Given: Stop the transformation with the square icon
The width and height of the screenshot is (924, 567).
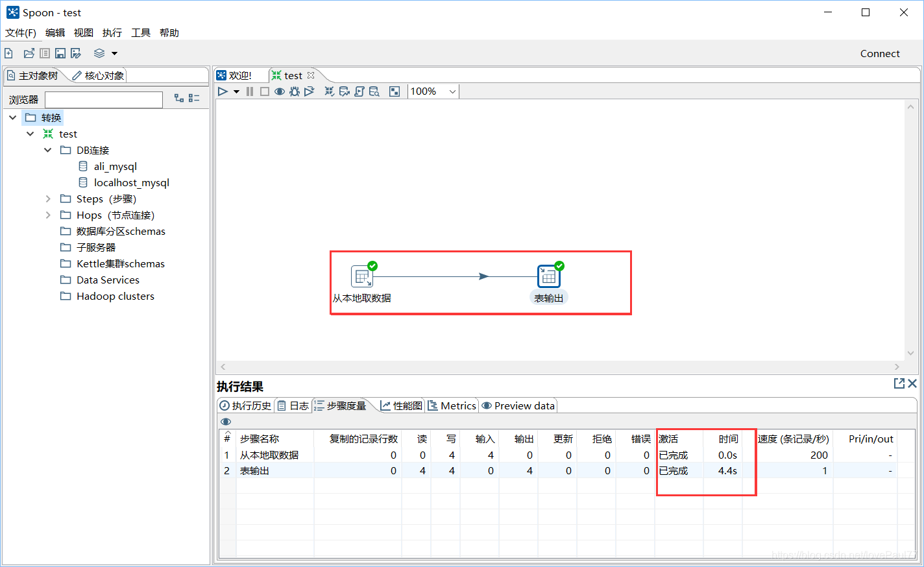Looking at the screenshot, I should point(265,91).
